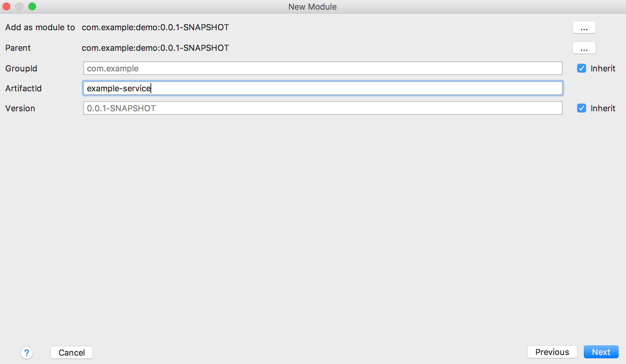Click the Parent com.example:demo value text

(x=155, y=48)
